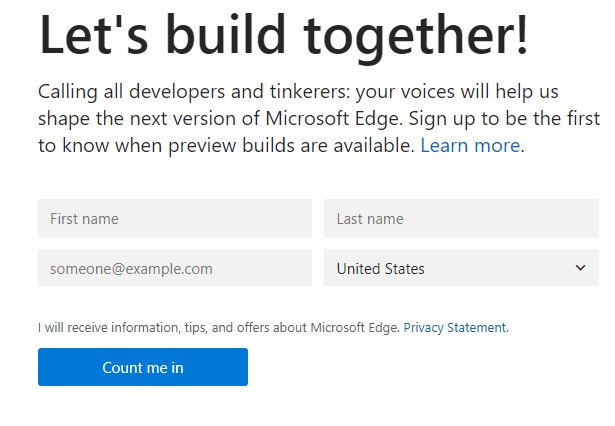Image resolution: width=615 pixels, height=426 pixels.
Task: Activate the email address entry box
Action: pos(175,268)
